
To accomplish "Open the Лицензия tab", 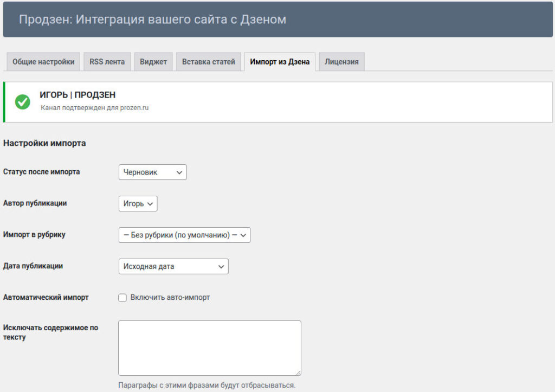I will coord(341,62).
